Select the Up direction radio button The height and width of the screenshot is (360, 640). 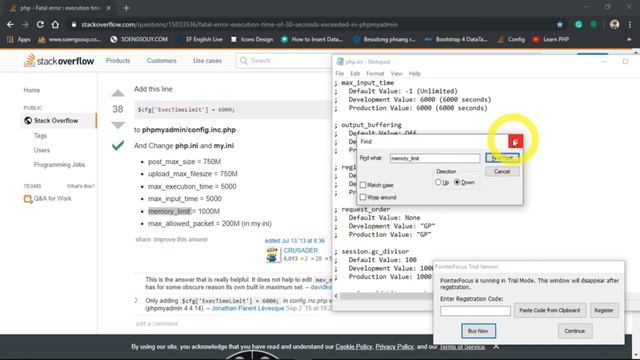438,182
